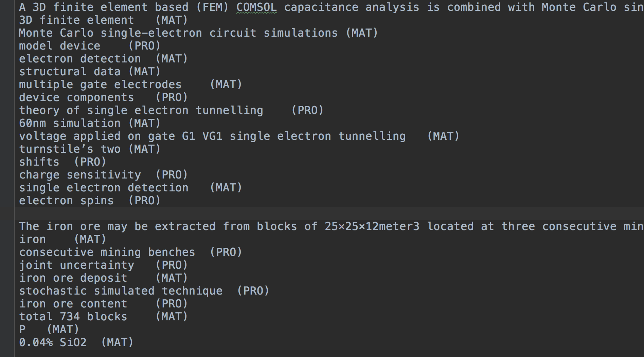Place cursor on '3D finite element' line
Viewport: 644px width, 357px height.
103,20
